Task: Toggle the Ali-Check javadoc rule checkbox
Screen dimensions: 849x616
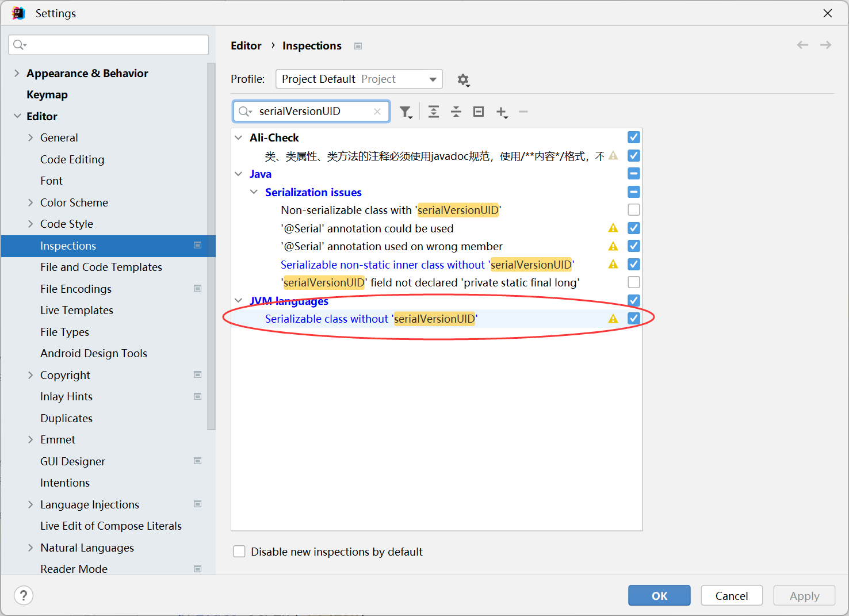Action: (634, 156)
